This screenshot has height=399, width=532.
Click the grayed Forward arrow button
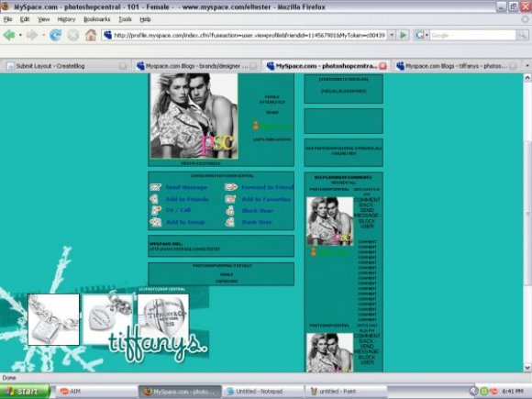[32, 35]
